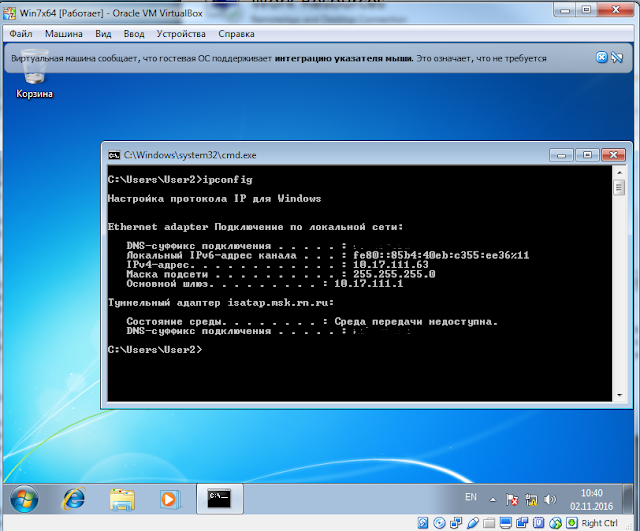Screen dimensions: 640x531
Task: Click the EN language indicator
Action: [x=471, y=497]
